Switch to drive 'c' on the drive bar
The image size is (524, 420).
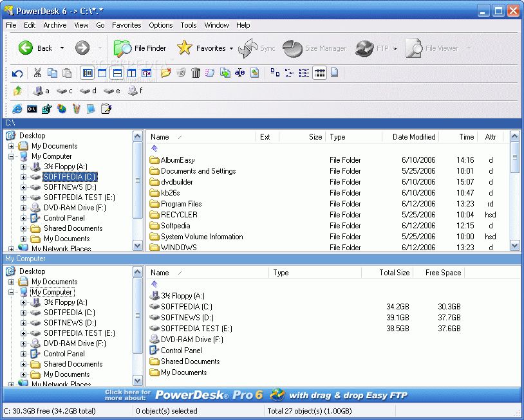click(x=64, y=91)
